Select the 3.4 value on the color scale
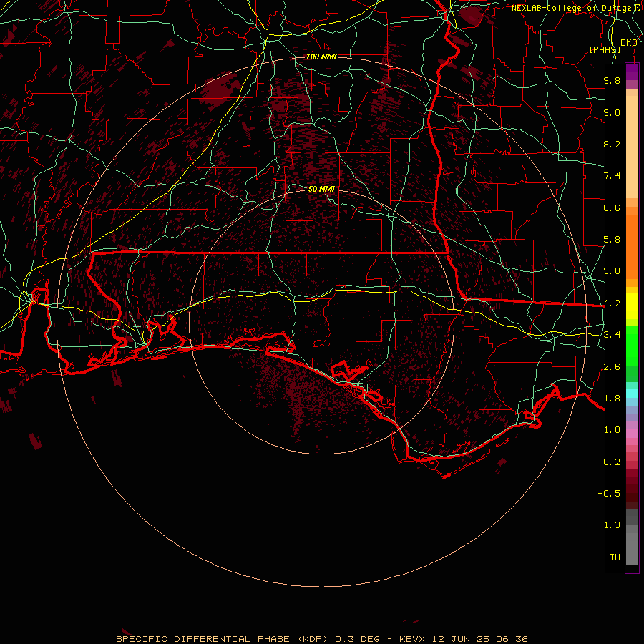This screenshot has height=644, width=644. point(612,335)
